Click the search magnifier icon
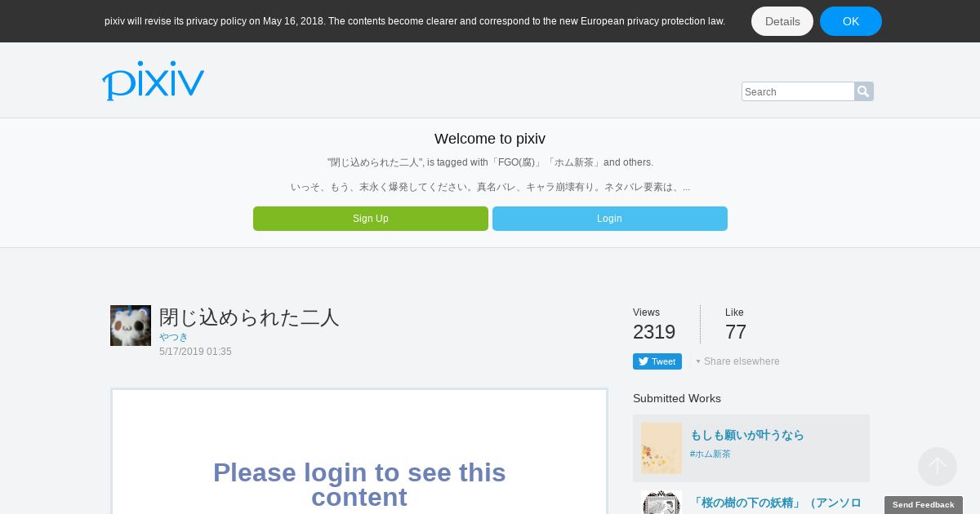Screen dimensions: 980x514 [x=863, y=91]
